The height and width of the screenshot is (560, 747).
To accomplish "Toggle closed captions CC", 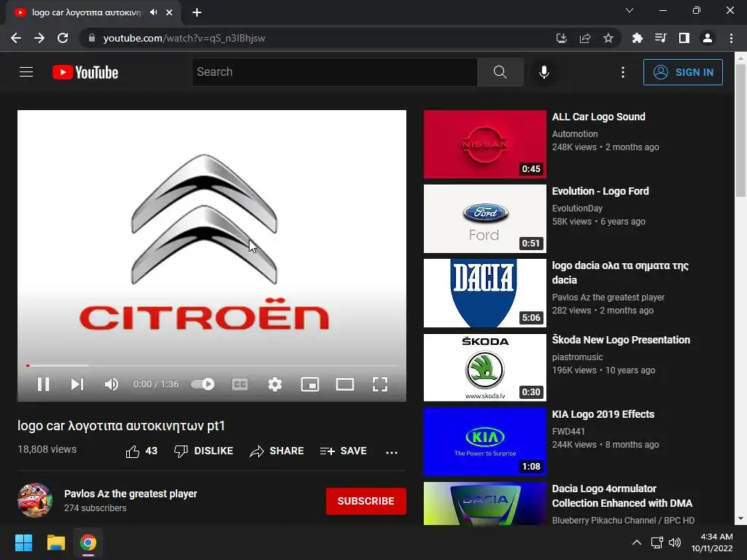I will click(239, 384).
